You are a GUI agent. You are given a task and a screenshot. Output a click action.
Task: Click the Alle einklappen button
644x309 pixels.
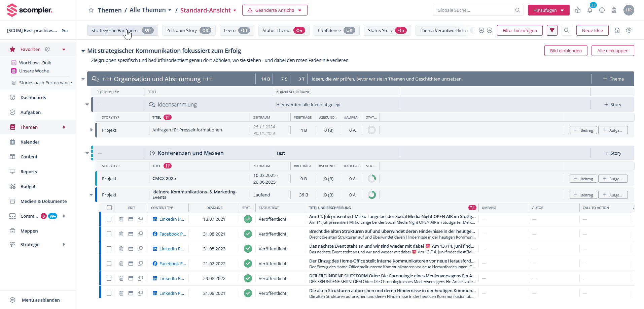[612, 51]
